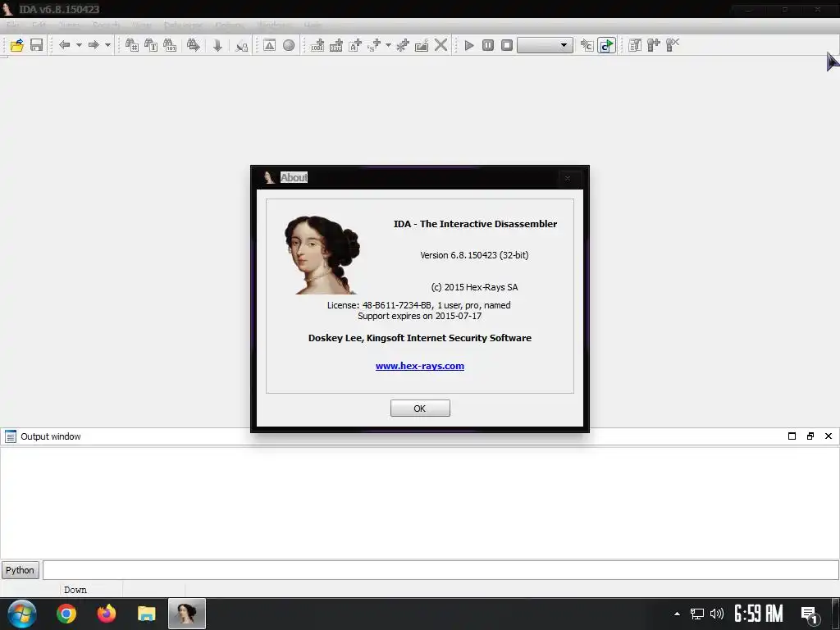This screenshot has width=840, height=630.
Task: Click the Output window title icon
Action: coord(11,436)
